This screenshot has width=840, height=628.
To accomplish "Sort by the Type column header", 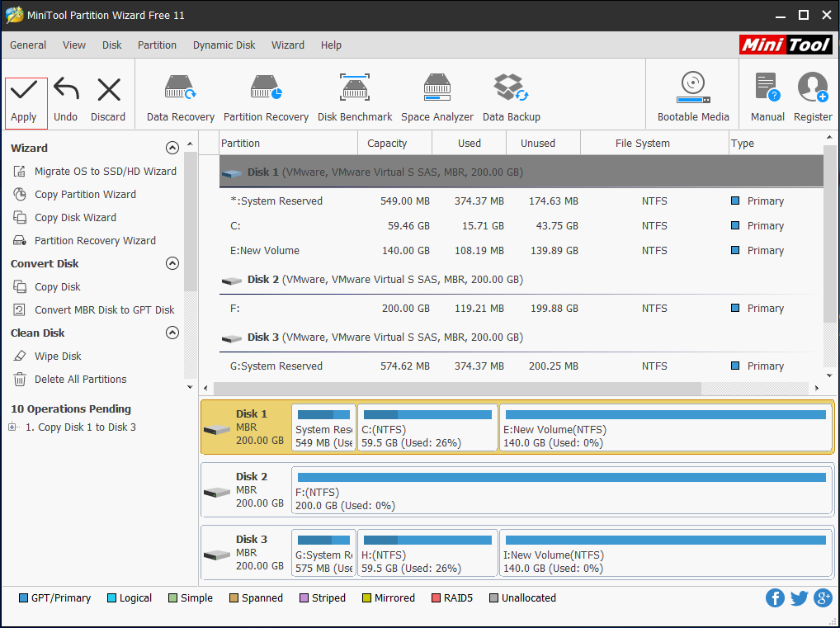I will coord(776,143).
